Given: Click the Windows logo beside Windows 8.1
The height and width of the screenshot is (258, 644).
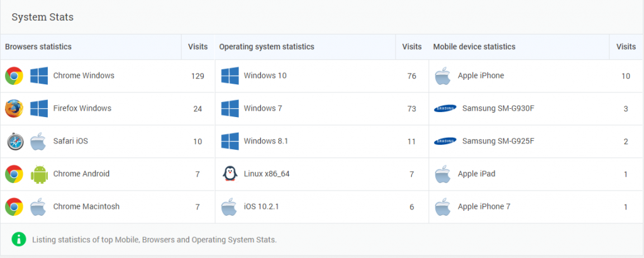Looking at the screenshot, I should tap(230, 141).
